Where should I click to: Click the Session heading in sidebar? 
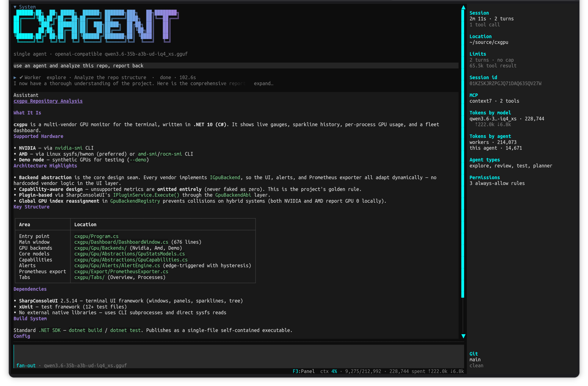479,13
